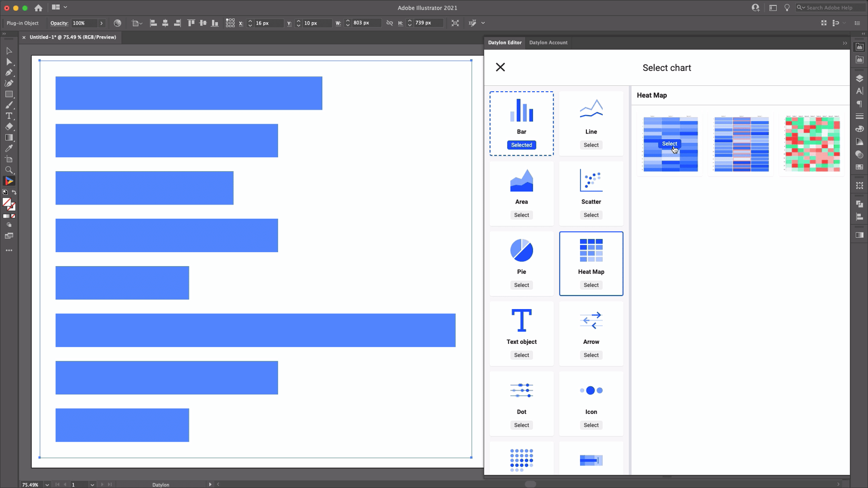This screenshot has height=488, width=868.
Task: Open the Untitled-1 document tab
Action: tap(72, 37)
